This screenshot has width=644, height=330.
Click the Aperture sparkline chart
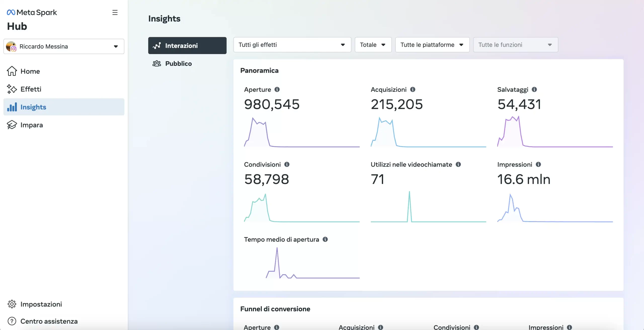click(301, 132)
